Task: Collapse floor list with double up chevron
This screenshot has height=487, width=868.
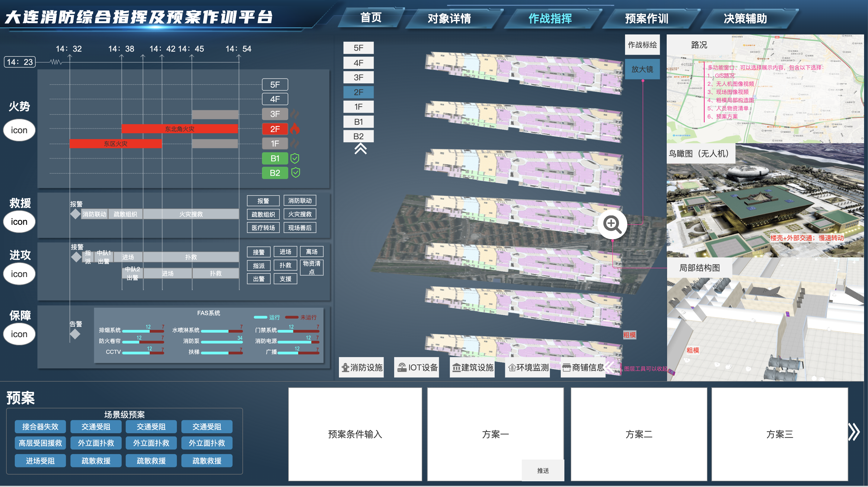Action: click(x=360, y=149)
